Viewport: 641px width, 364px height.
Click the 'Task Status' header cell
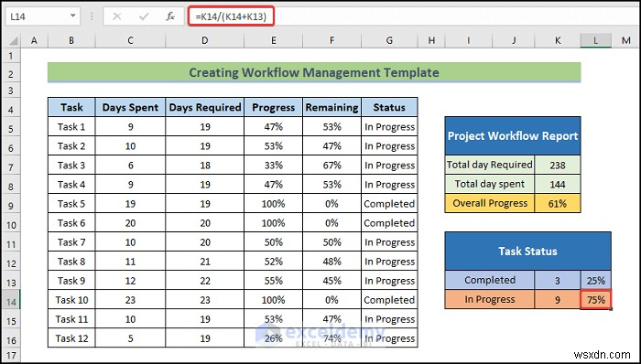527,251
